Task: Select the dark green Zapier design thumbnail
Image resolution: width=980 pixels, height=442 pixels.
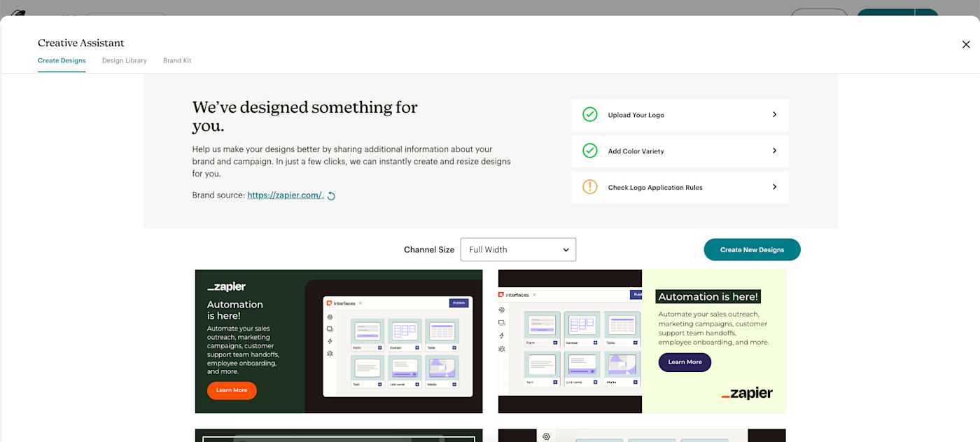Action: 339,341
